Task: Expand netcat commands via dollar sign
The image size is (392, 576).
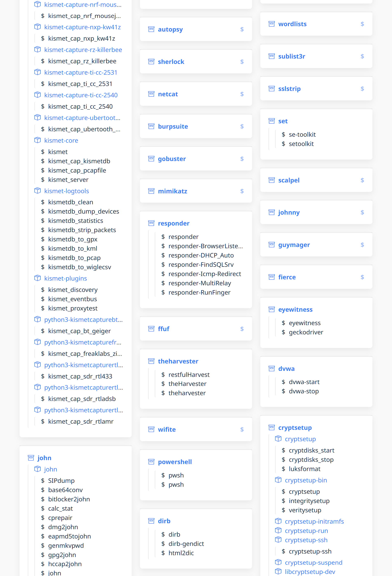Action: pyautogui.click(x=242, y=94)
